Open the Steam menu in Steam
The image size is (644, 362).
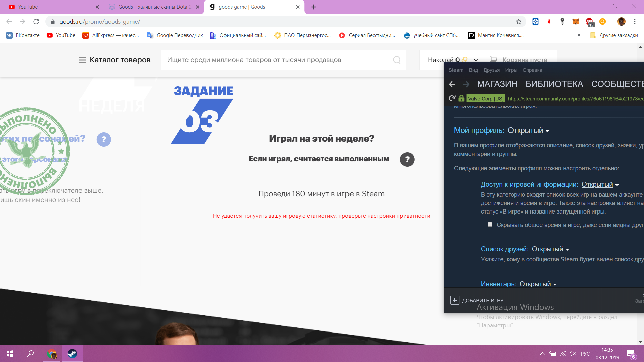(456, 70)
